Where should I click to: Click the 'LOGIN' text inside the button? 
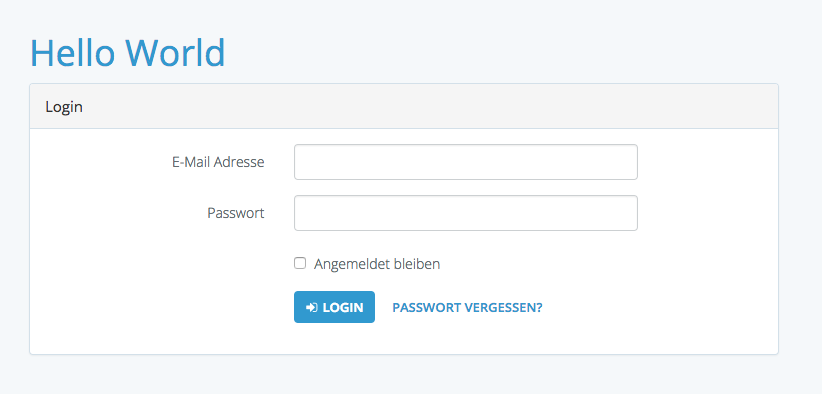pyautogui.click(x=343, y=308)
